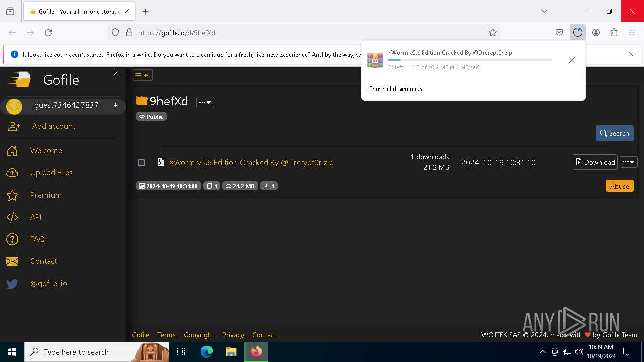Click the Search button
644x362 pixels.
click(614, 133)
